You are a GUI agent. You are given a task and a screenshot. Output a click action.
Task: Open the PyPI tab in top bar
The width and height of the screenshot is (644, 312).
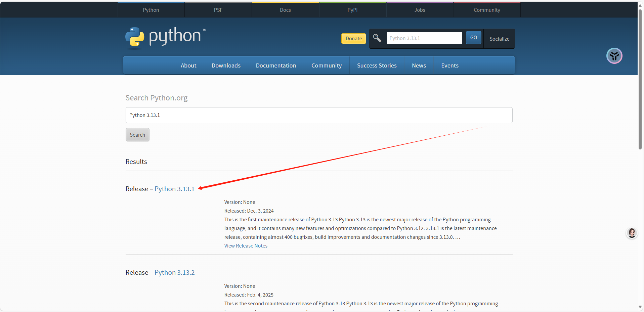coord(352,10)
